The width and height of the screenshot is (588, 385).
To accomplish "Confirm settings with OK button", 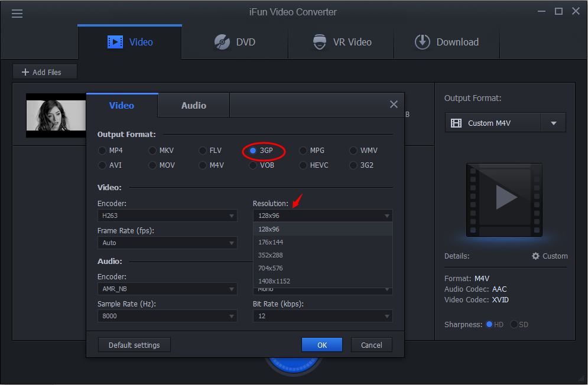I will [322, 345].
